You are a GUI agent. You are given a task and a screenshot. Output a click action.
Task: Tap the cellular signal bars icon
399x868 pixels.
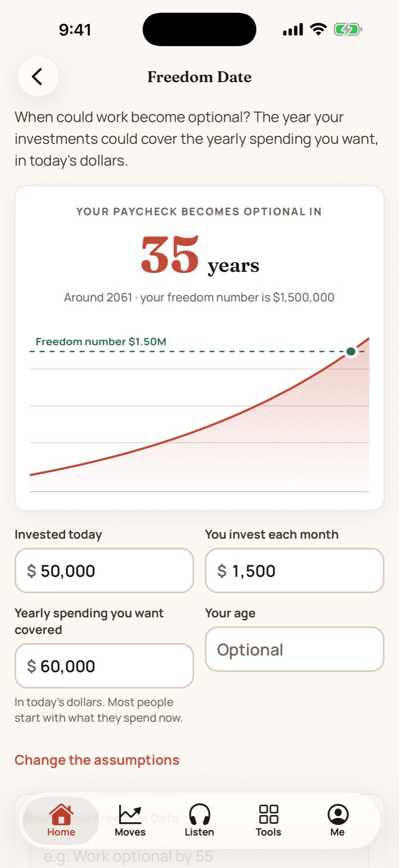pyautogui.click(x=293, y=30)
